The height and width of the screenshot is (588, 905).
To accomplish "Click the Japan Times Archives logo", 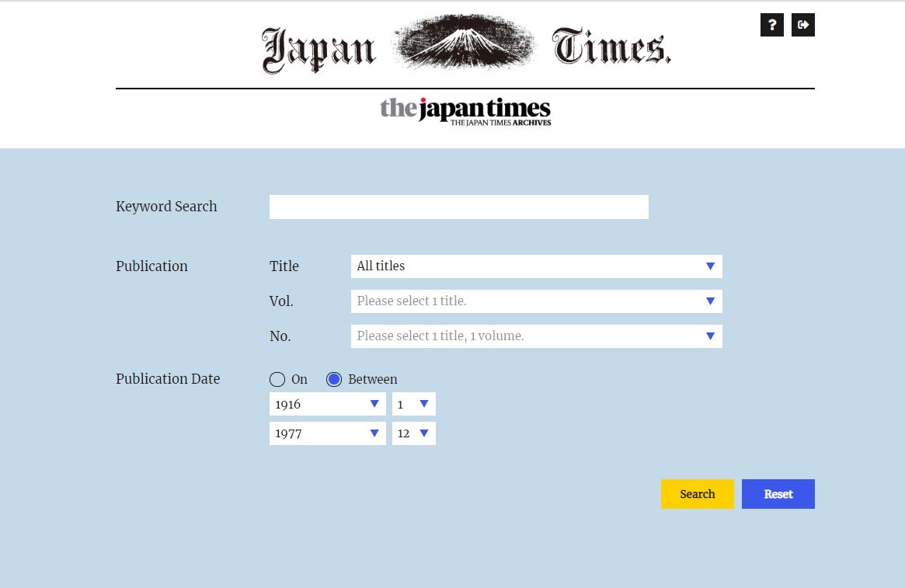I will pos(465,111).
